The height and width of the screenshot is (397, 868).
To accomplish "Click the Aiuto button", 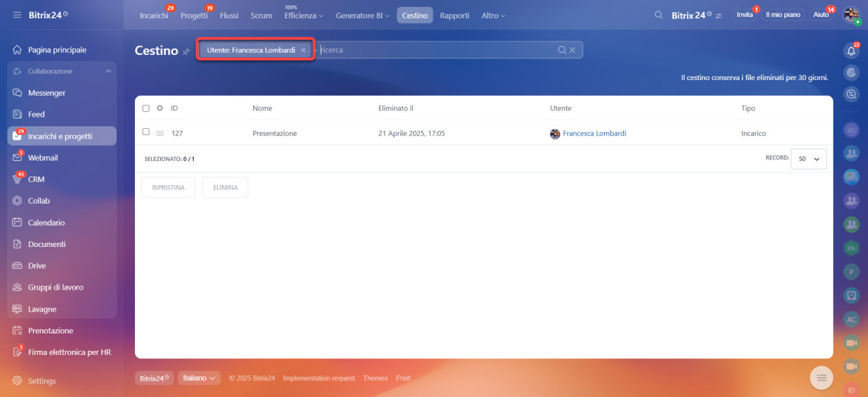I will pos(821,15).
